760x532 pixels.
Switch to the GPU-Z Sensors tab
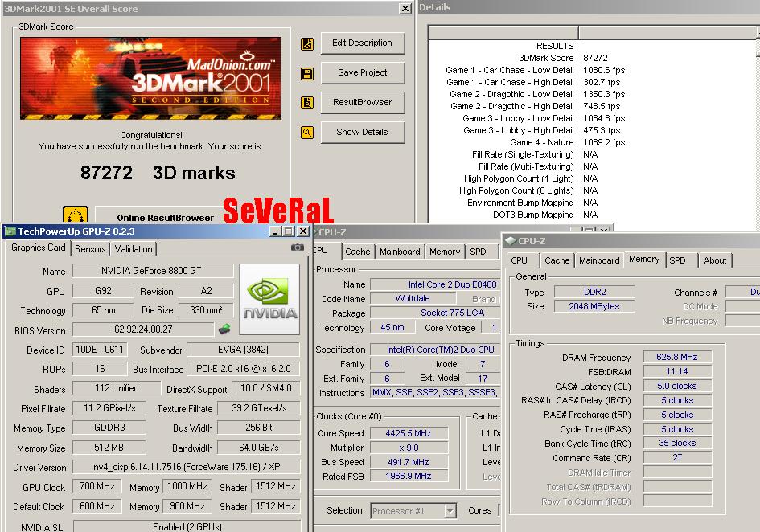pos(90,249)
